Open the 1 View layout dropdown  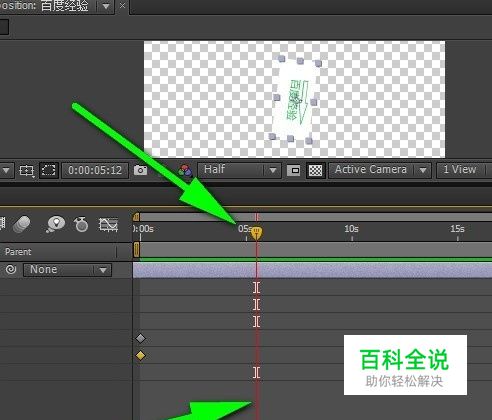pos(464,170)
